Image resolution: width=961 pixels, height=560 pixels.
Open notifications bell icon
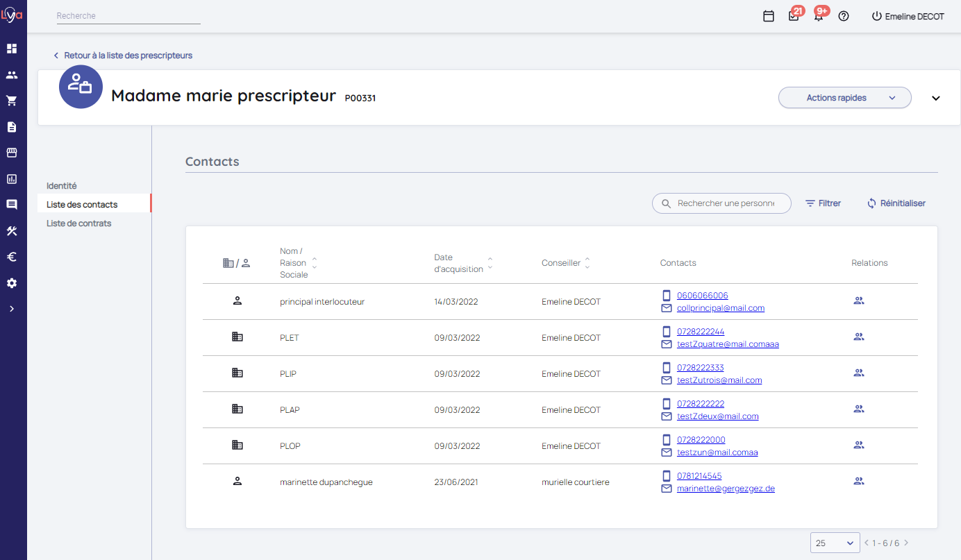pos(819,16)
